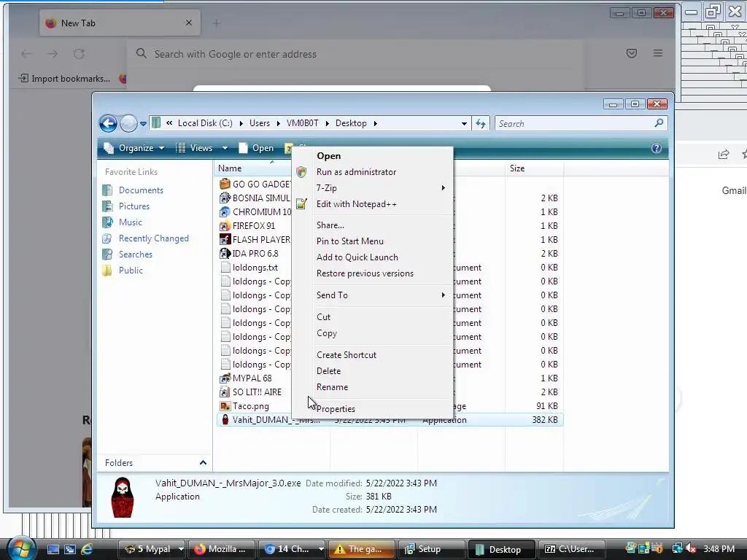Screen dimensions: 747x560
Task: Choose Run as administrator
Action: point(356,172)
